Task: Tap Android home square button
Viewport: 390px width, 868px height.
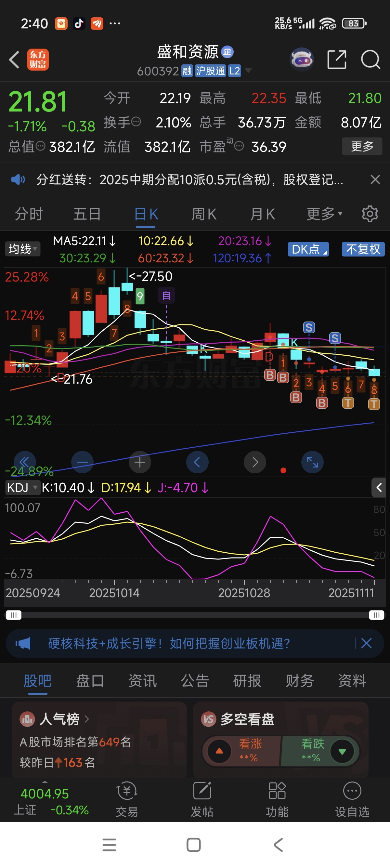Action: pyautogui.click(x=194, y=845)
